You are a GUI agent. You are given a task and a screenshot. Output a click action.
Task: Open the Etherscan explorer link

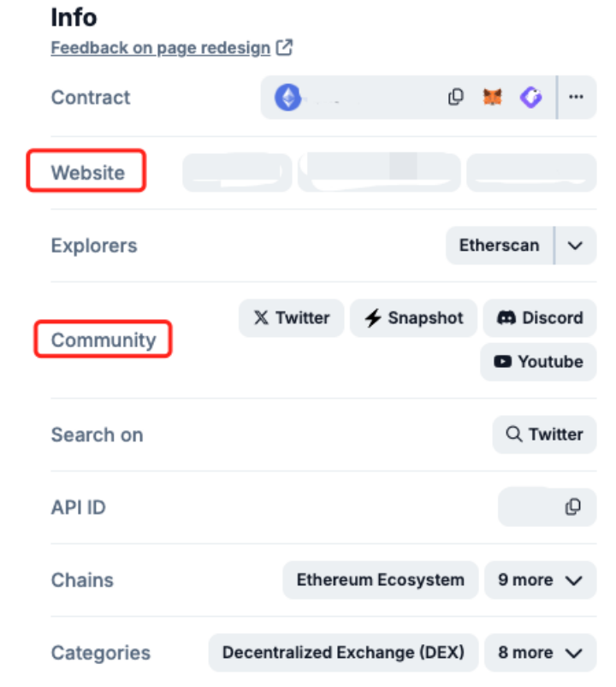499,246
